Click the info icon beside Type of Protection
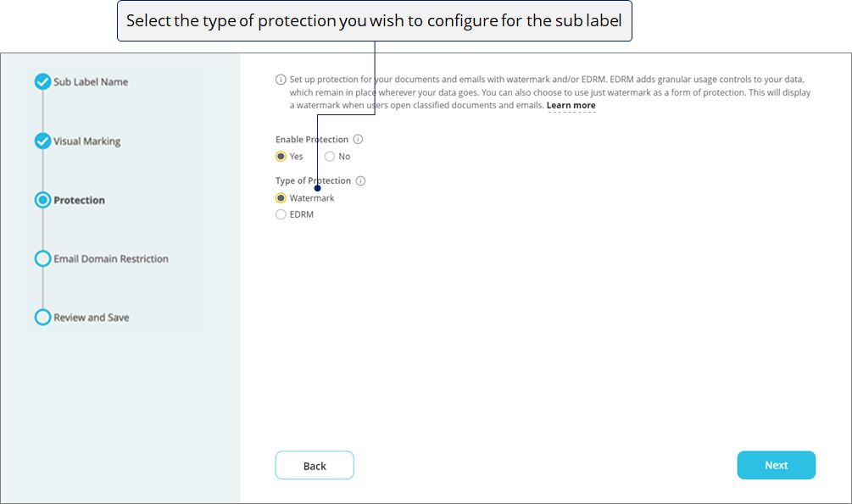 (360, 181)
